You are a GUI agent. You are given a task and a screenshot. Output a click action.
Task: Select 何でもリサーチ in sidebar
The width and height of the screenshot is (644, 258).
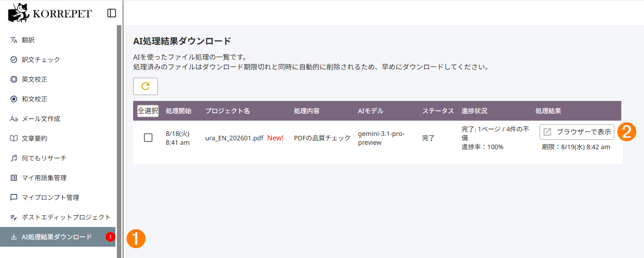[x=58, y=158]
